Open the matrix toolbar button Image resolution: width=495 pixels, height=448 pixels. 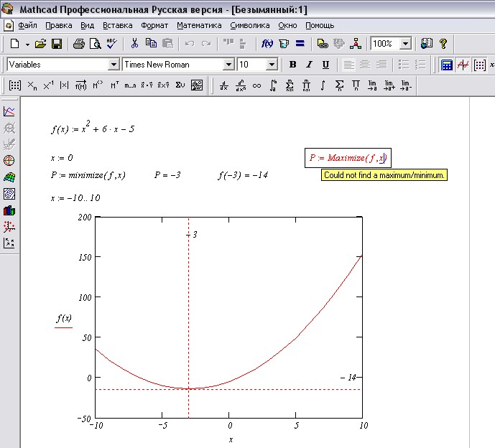[479, 65]
